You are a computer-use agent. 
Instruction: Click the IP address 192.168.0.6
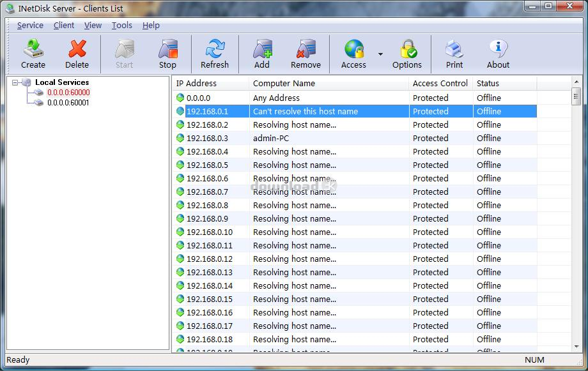[x=207, y=178]
